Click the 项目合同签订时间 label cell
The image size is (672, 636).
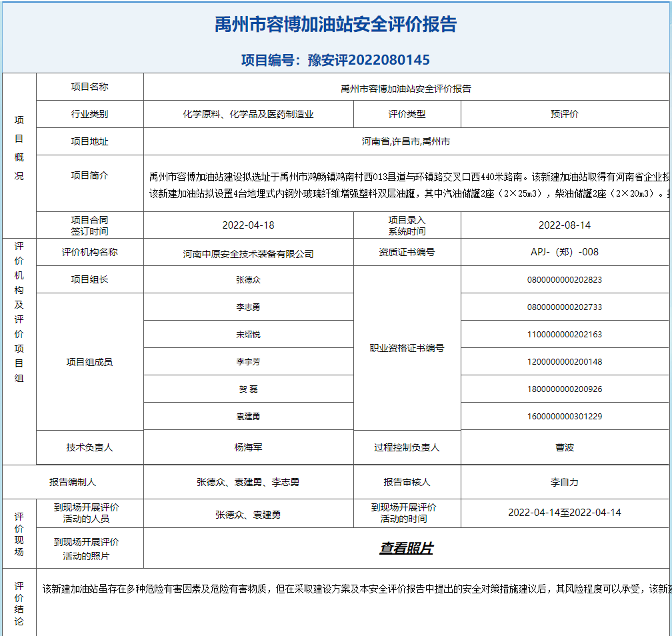[89, 225]
